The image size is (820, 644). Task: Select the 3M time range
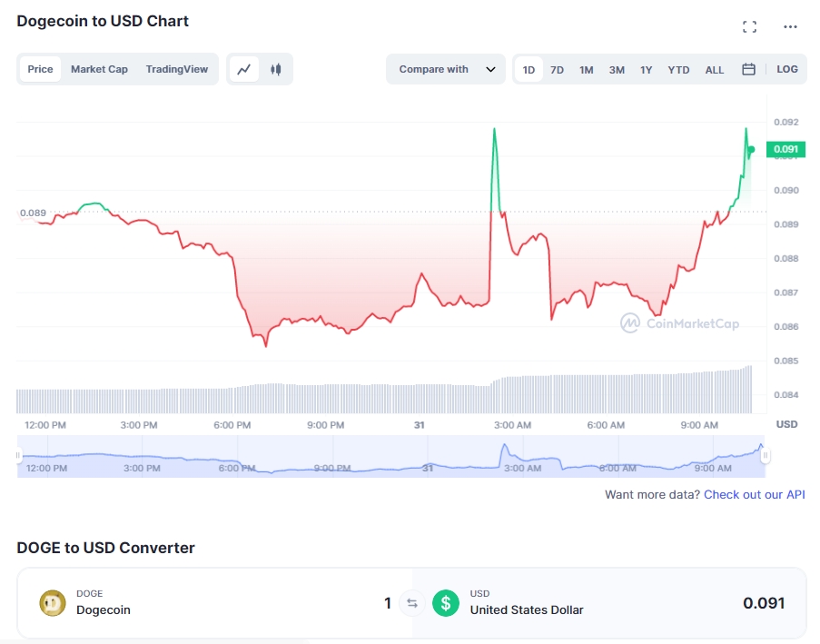617,70
